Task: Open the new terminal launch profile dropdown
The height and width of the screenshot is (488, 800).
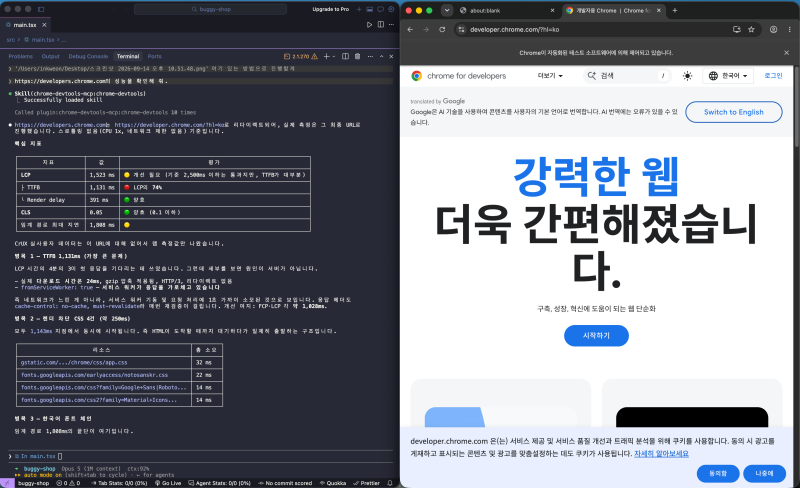Action: pos(334,57)
